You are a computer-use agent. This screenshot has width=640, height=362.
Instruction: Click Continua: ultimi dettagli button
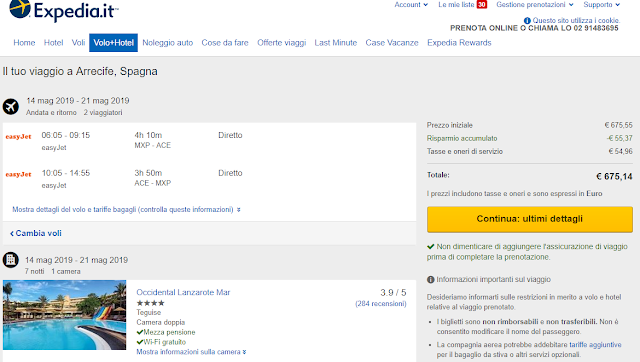530,219
